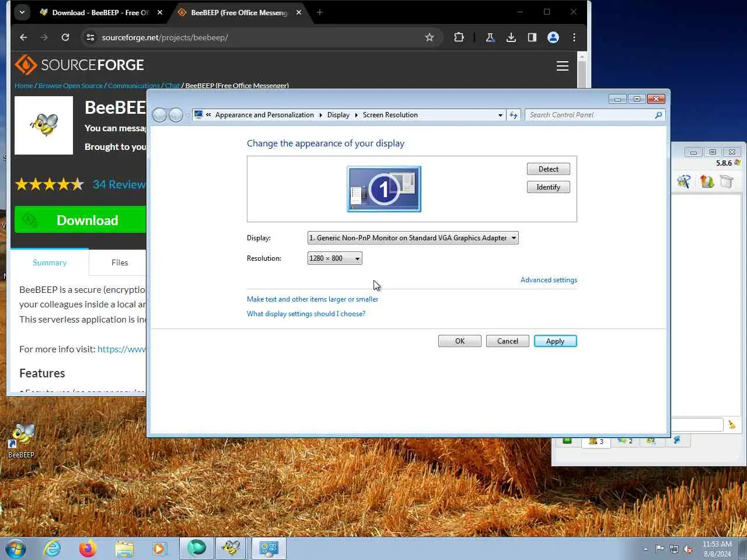
Task: Click the SourceForge logo
Action: pos(79,65)
